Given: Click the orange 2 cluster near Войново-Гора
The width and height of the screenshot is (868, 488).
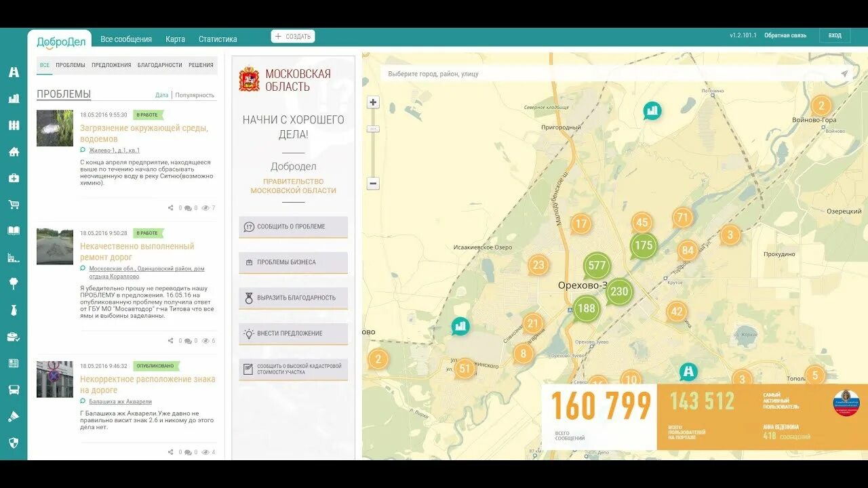Looking at the screenshot, I should pos(821,105).
